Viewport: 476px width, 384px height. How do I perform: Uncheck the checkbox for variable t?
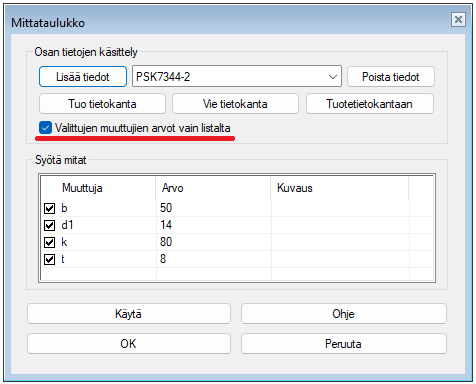click(49, 259)
